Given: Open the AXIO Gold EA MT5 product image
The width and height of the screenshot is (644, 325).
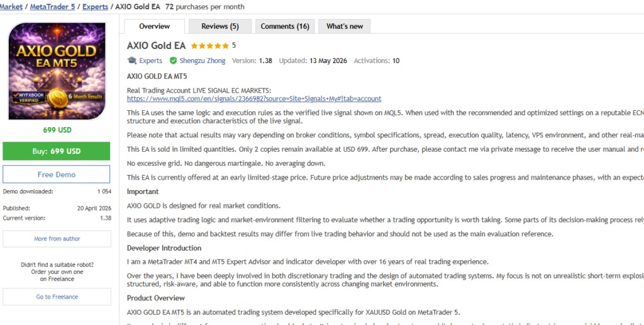Looking at the screenshot, I should pyautogui.click(x=57, y=71).
